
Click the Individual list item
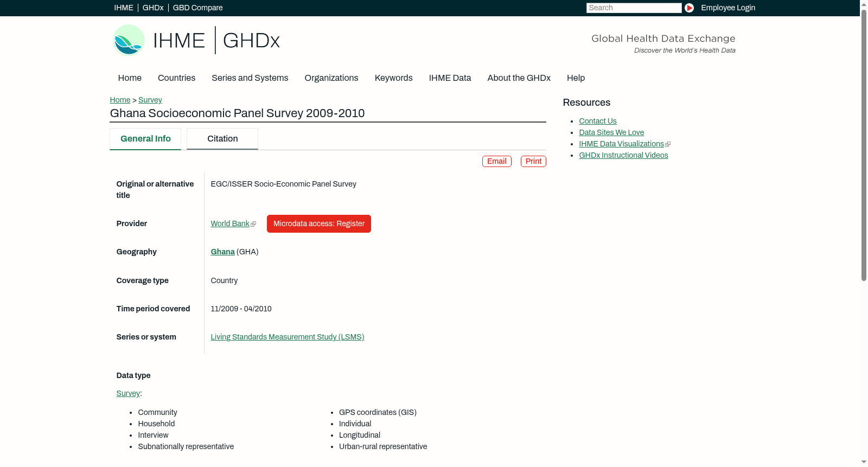pyautogui.click(x=355, y=424)
